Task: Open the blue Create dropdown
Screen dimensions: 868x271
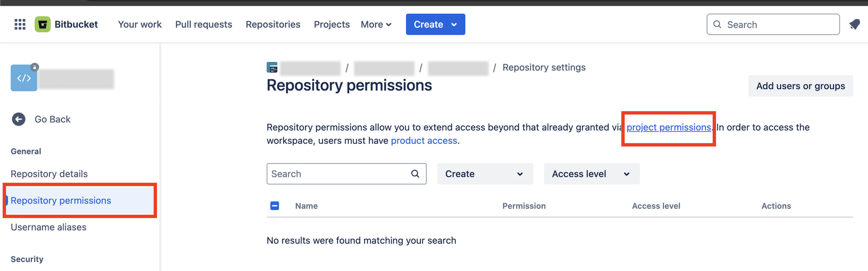Action: [x=435, y=24]
